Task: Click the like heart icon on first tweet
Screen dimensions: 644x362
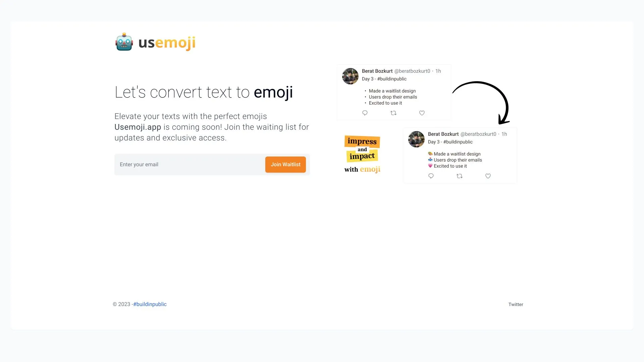Action: pyautogui.click(x=421, y=113)
